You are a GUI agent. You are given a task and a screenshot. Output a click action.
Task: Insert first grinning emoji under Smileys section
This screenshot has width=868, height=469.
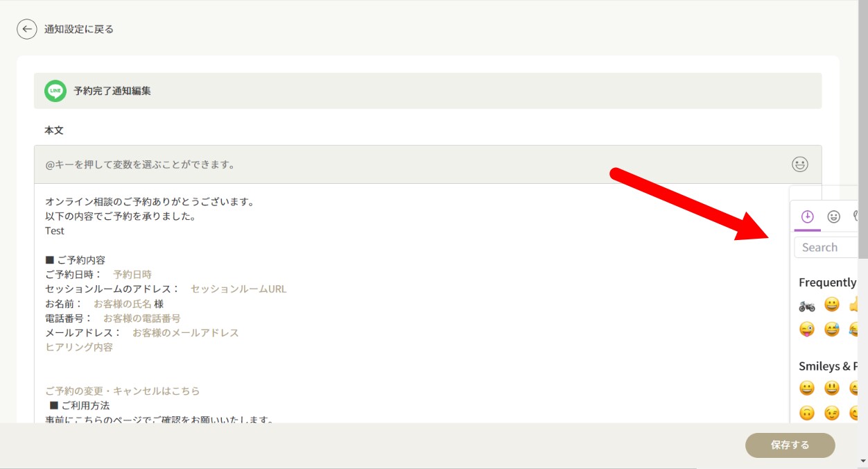807,388
